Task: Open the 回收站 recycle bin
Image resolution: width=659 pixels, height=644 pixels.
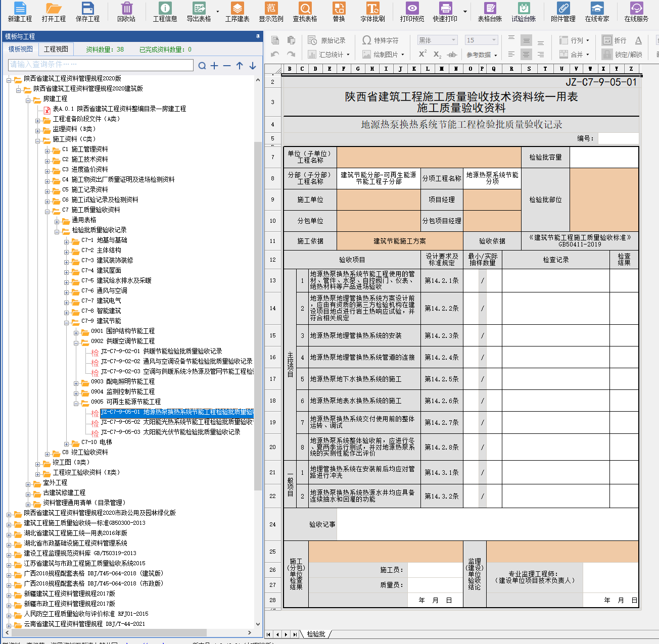Action: [x=126, y=12]
